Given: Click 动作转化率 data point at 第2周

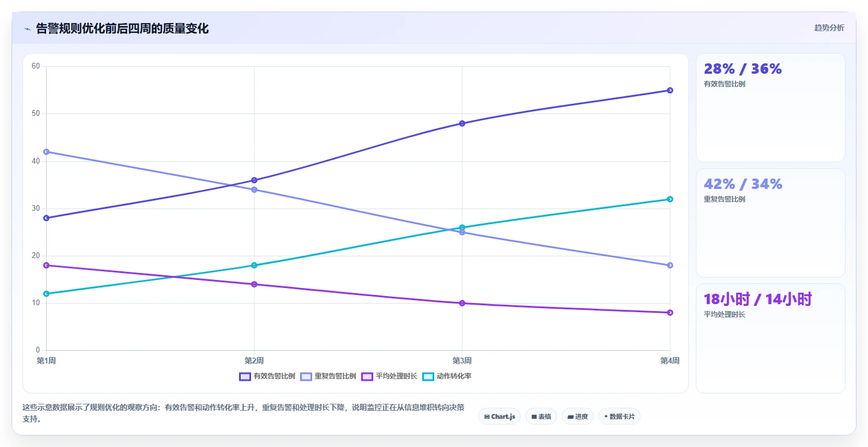Looking at the screenshot, I should click(254, 266).
